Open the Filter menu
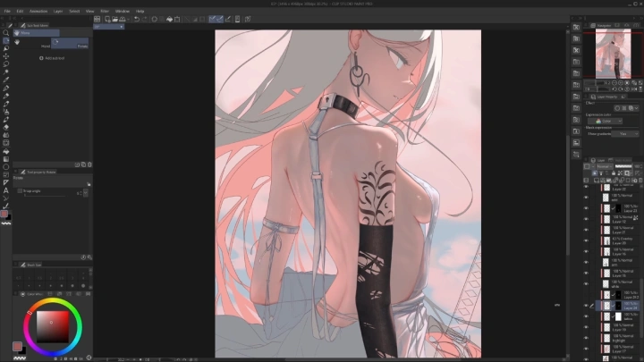Viewport: 644px width, 362px height. pyautogui.click(x=105, y=11)
